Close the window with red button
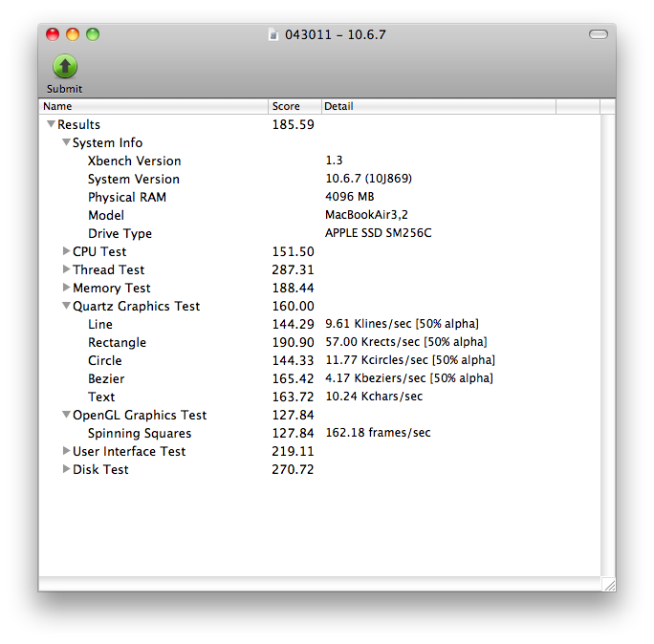The height and width of the screenshot is (644, 654). (x=53, y=34)
